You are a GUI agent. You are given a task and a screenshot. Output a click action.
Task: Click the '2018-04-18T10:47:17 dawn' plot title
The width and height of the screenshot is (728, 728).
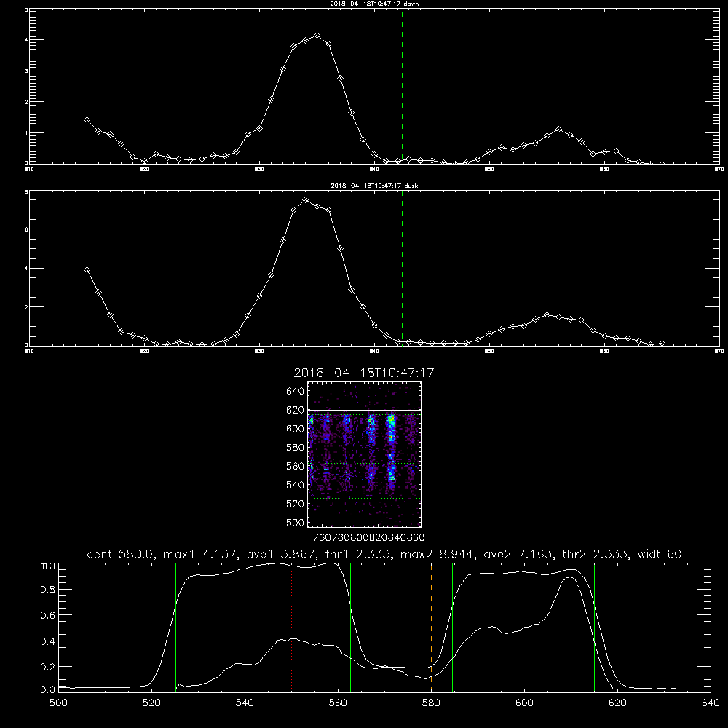pos(374,4)
